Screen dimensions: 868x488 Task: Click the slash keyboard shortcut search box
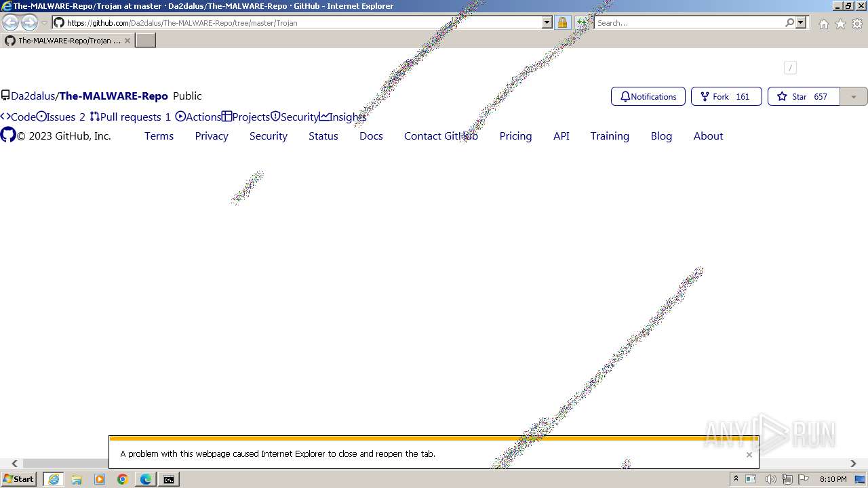790,68
